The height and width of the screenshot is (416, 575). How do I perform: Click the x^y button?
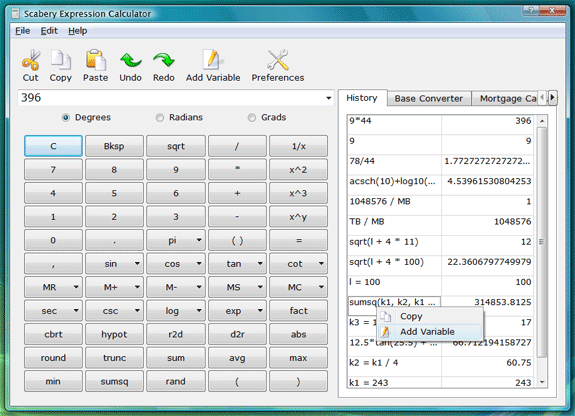[x=299, y=217]
